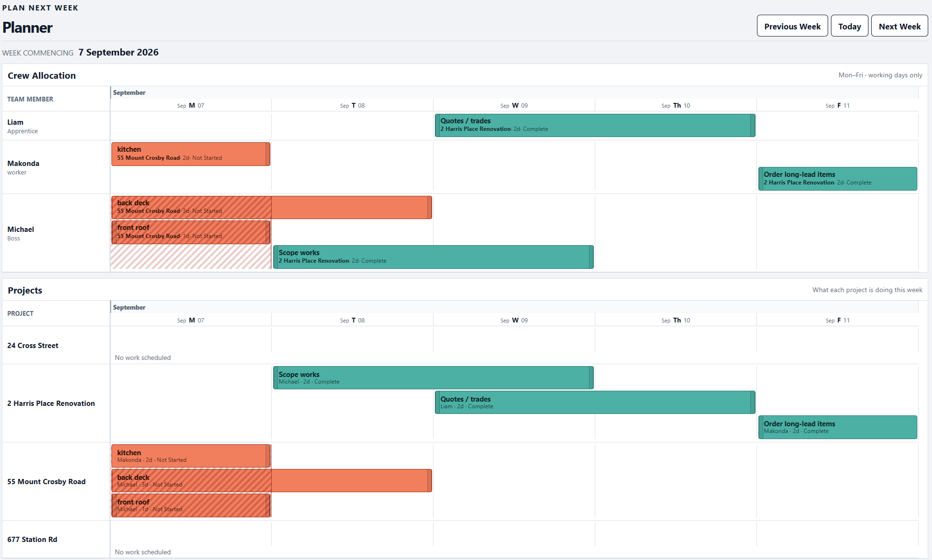This screenshot has width=932, height=560.
Task: Select front roof bar in Projects section
Action: tap(191, 505)
